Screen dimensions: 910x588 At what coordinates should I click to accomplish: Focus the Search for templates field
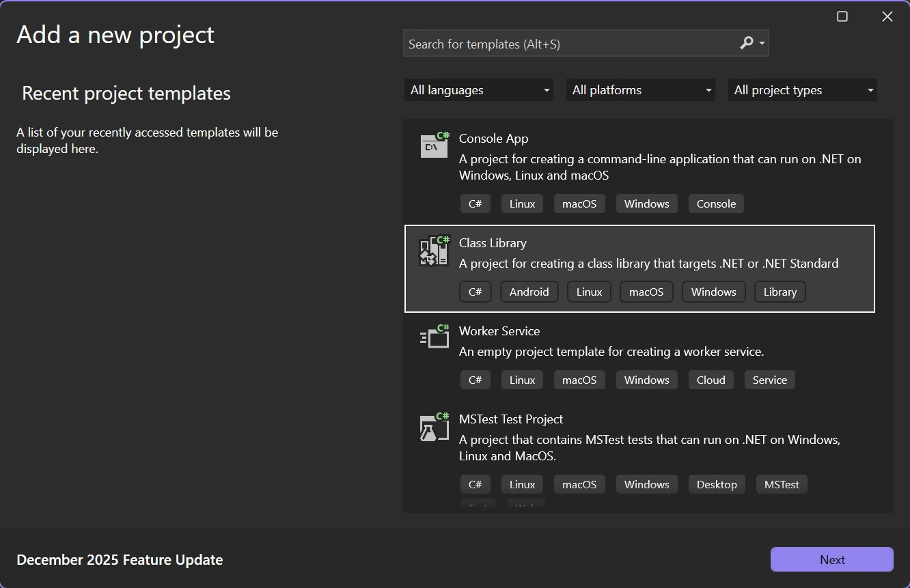click(x=585, y=44)
